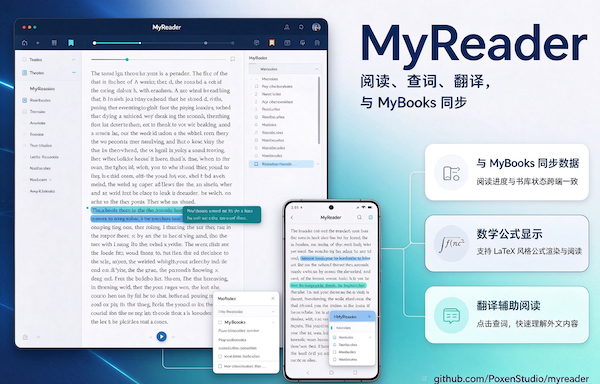Tick the empty checkbox below the blue one

24,112
